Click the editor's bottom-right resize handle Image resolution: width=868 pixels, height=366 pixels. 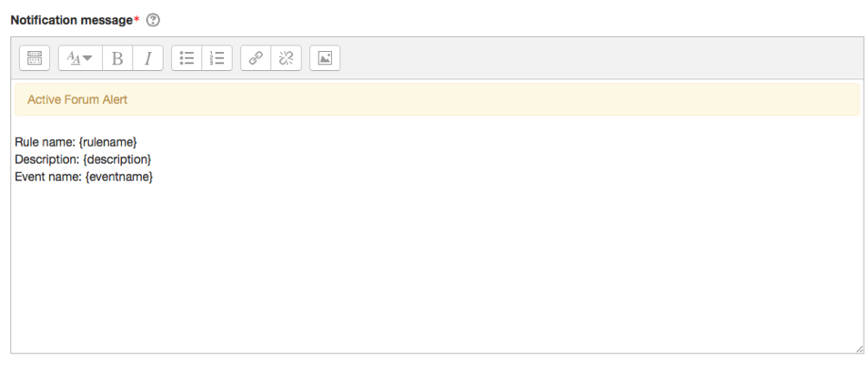pyautogui.click(x=859, y=348)
